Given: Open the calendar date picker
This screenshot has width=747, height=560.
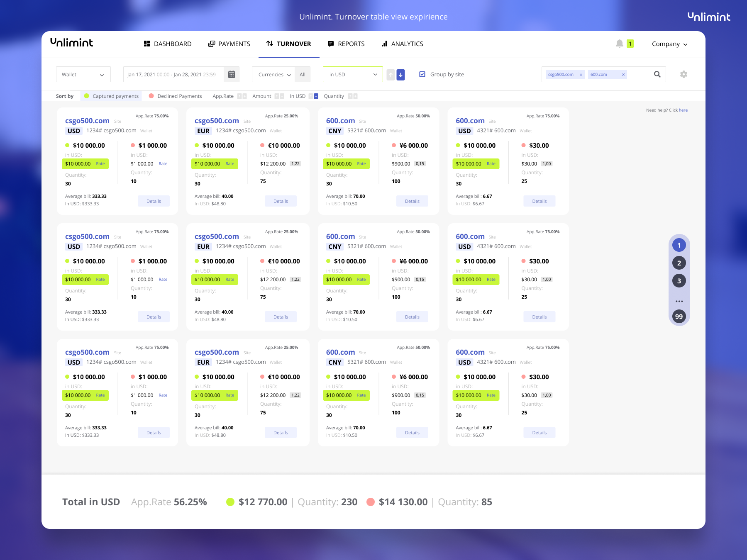Looking at the screenshot, I should 232,74.
